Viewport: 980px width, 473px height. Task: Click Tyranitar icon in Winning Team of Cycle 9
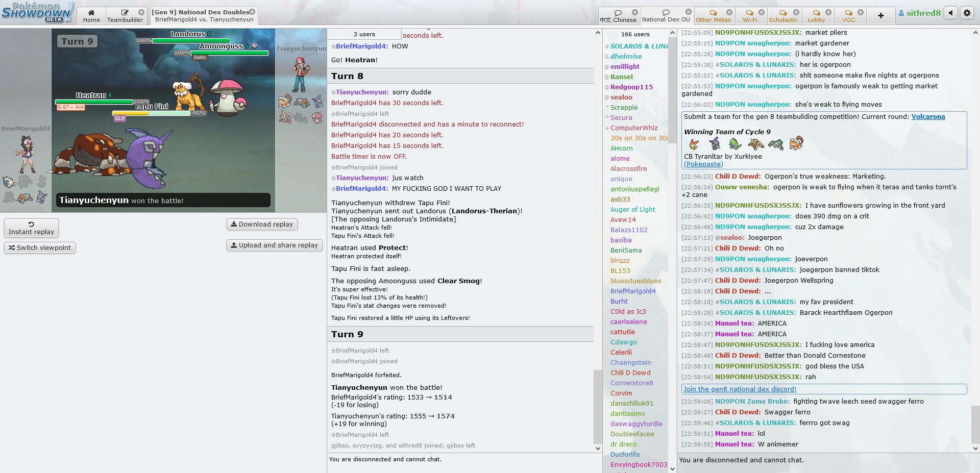(x=735, y=144)
